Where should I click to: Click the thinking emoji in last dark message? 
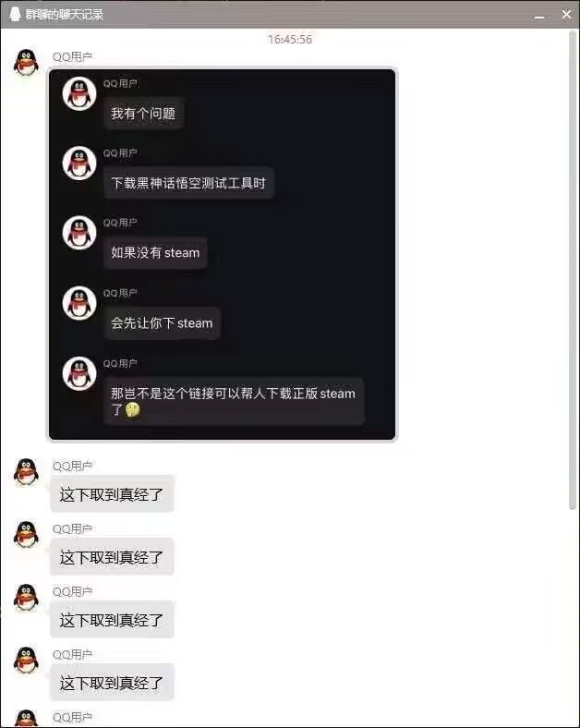click(x=132, y=409)
